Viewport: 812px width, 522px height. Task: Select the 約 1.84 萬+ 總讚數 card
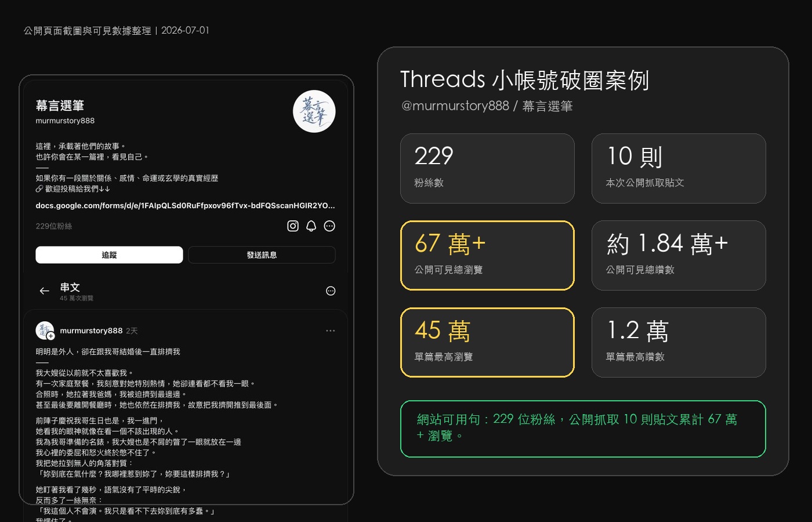[679, 255]
